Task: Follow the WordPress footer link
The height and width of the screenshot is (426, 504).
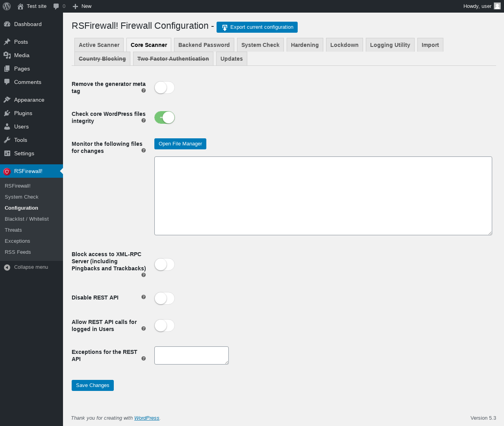Action: pos(146,418)
